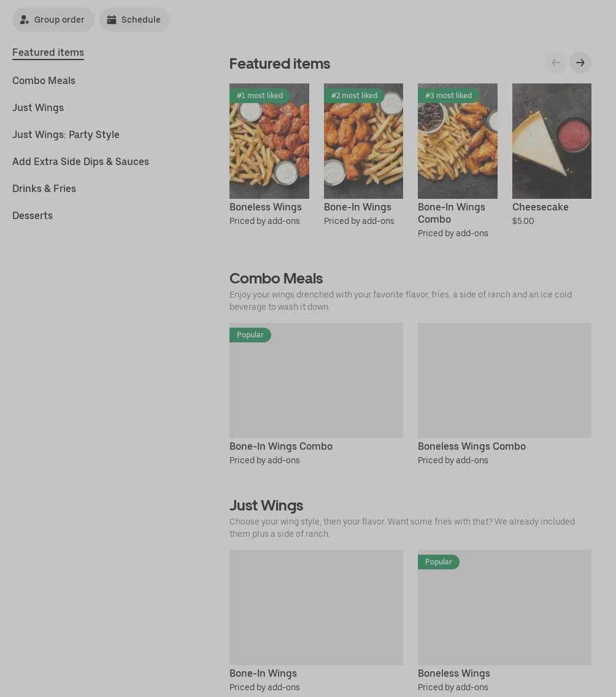Viewport: 616px width, 697px height.
Task: Open Add Extra Side Dips & Sauces category
Action: point(80,161)
